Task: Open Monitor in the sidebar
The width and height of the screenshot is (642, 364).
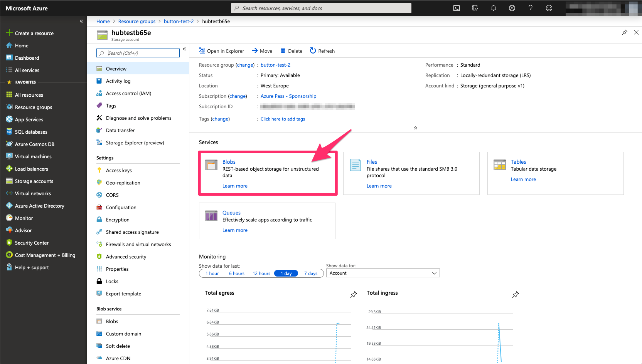Action: [x=24, y=218]
